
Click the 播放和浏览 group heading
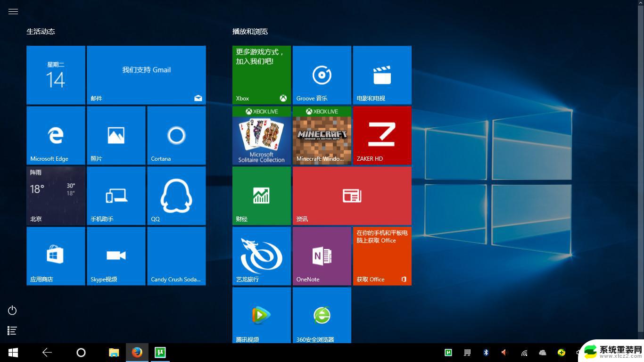[x=250, y=32]
